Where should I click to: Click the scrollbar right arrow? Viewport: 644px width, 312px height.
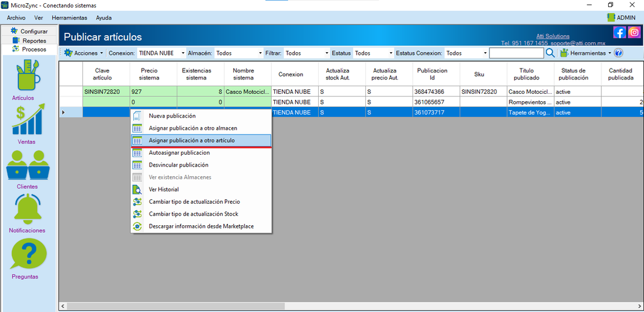pyautogui.click(x=639, y=306)
